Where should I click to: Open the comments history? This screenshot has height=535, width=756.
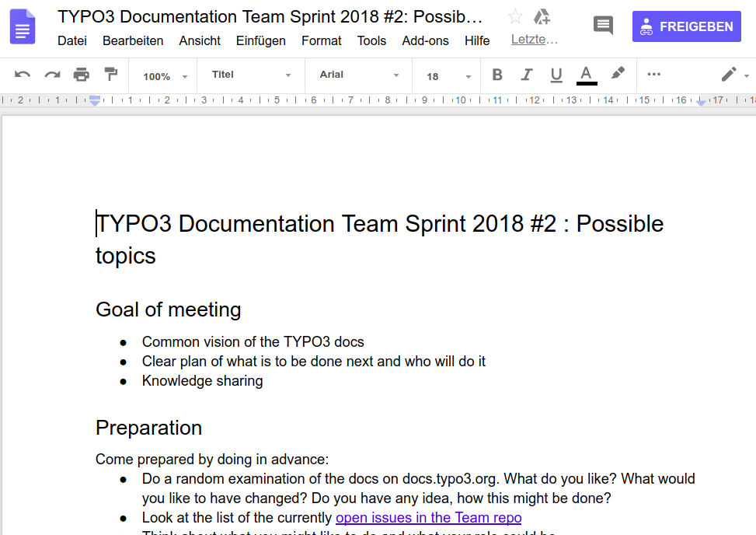click(603, 26)
